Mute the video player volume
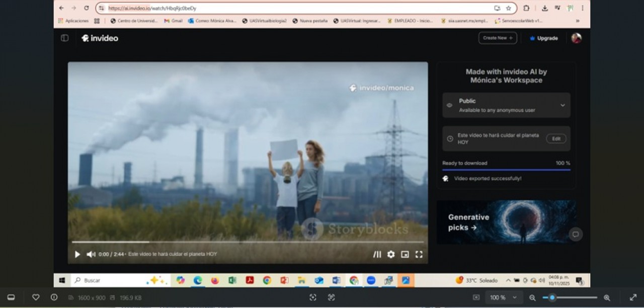644x308 pixels. [x=91, y=255]
